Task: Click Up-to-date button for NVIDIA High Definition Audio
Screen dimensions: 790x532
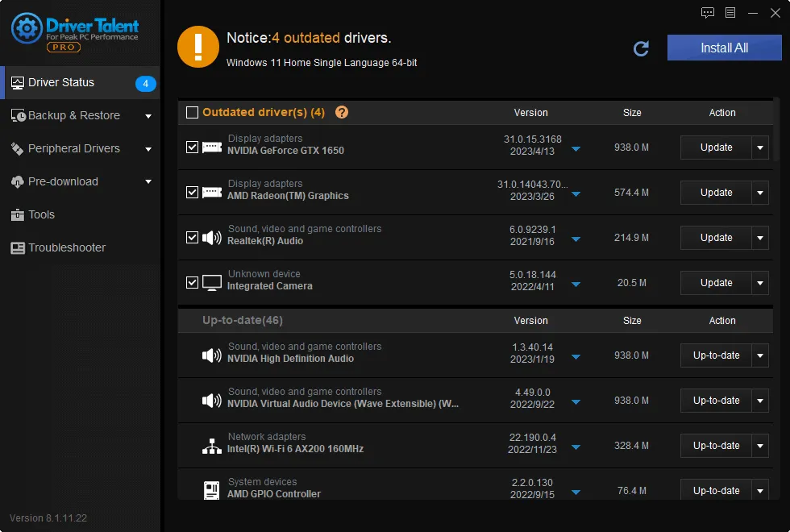Action: (x=716, y=355)
